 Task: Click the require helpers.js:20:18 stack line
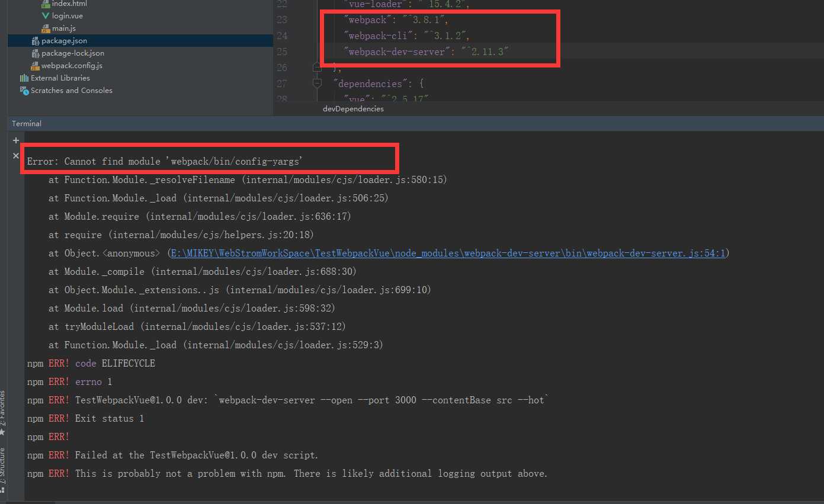[x=181, y=235]
